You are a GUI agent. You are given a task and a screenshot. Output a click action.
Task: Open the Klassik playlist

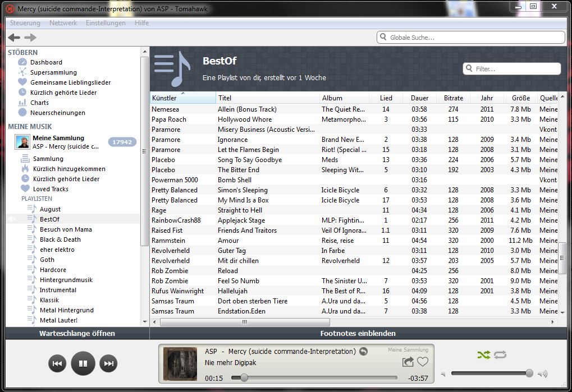[49, 300]
